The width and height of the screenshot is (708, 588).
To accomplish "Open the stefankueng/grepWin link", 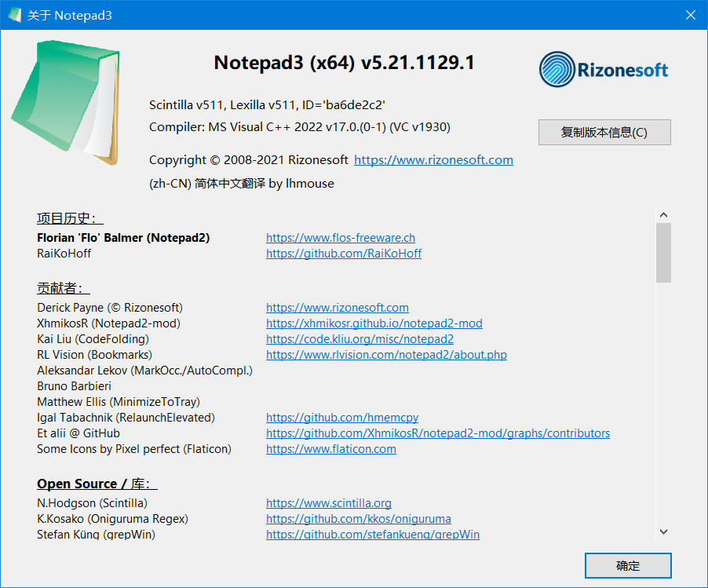I will (x=373, y=535).
